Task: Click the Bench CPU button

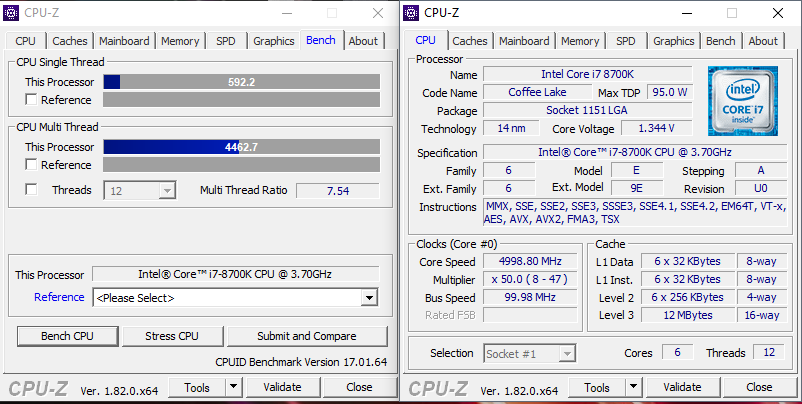Action: point(68,336)
